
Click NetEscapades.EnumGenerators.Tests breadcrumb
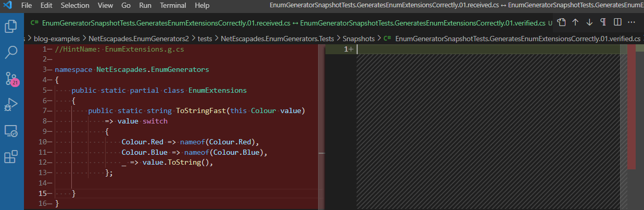pyautogui.click(x=276, y=39)
